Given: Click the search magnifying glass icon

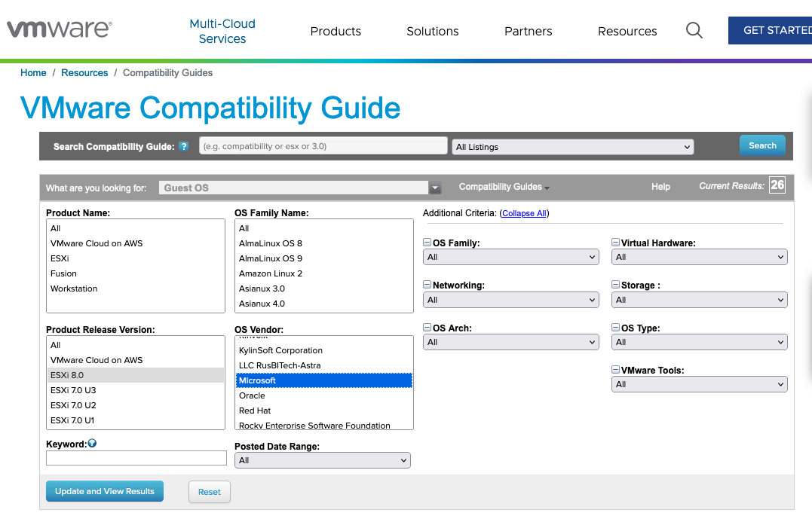Looking at the screenshot, I should click(694, 31).
